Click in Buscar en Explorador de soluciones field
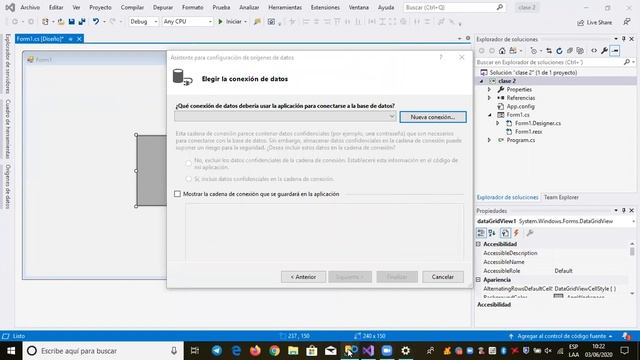Image resolution: width=640 pixels, height=360 pixels. pos(549,62)
